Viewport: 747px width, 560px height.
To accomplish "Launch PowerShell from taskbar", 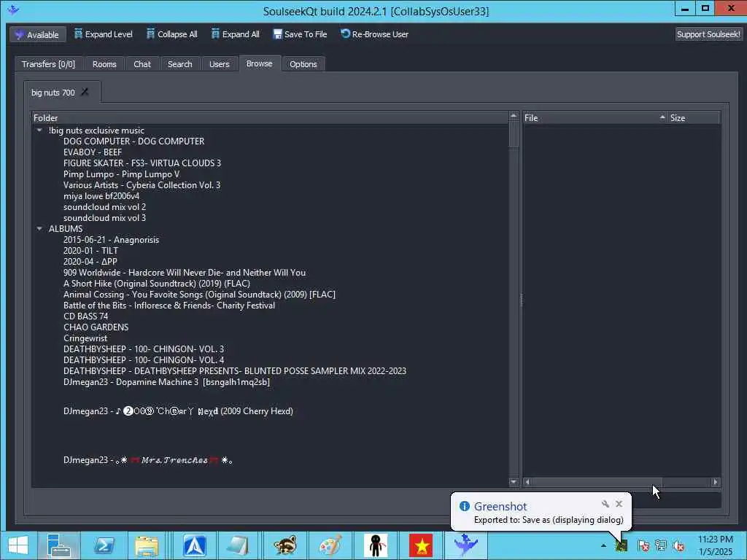I will pos(104,545).
